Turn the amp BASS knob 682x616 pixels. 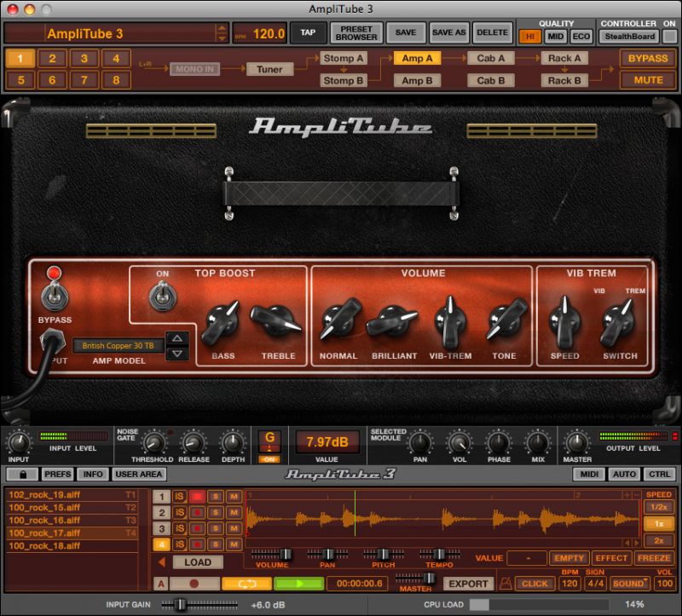tap(221, 324)
